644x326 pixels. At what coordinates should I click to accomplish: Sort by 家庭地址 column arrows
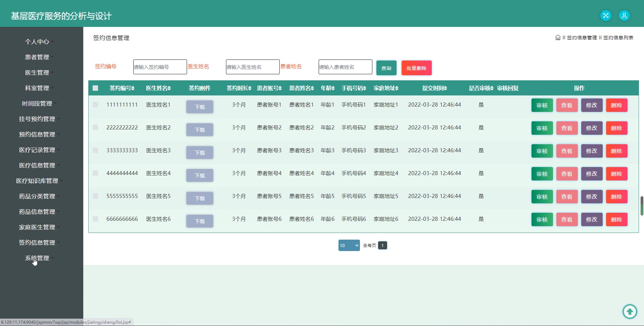[x=397, y=88]
